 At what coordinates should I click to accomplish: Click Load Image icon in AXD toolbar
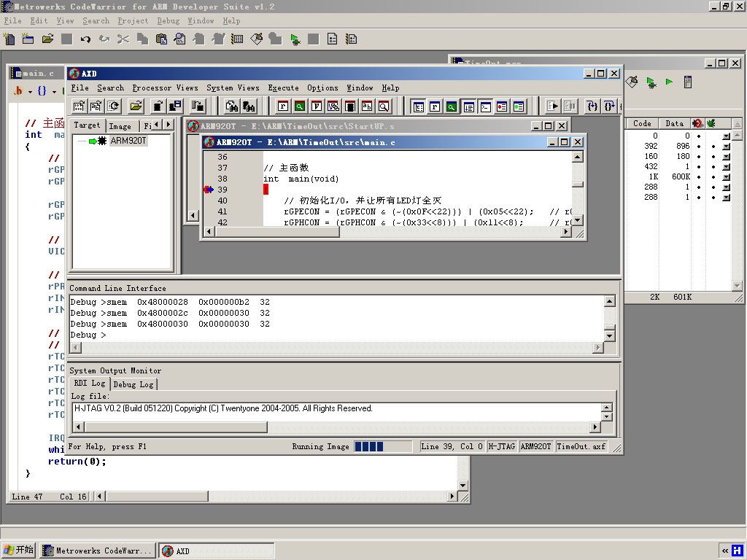pyautogui.click(x=79, y=106)
